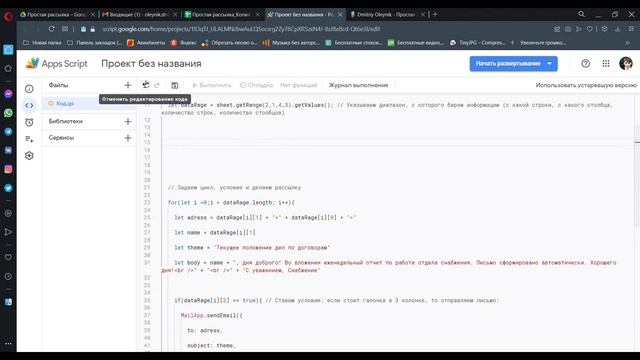Click the MailApp.sendEmail({ code line
The image size is (640, 360).
tap(212, 315)
